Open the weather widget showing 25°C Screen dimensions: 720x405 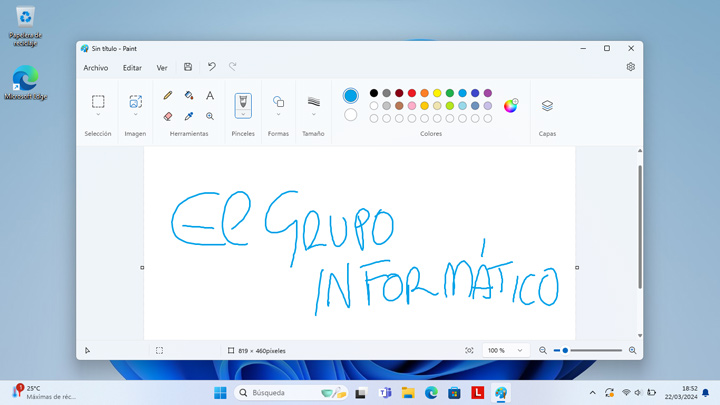pos(44,393)
